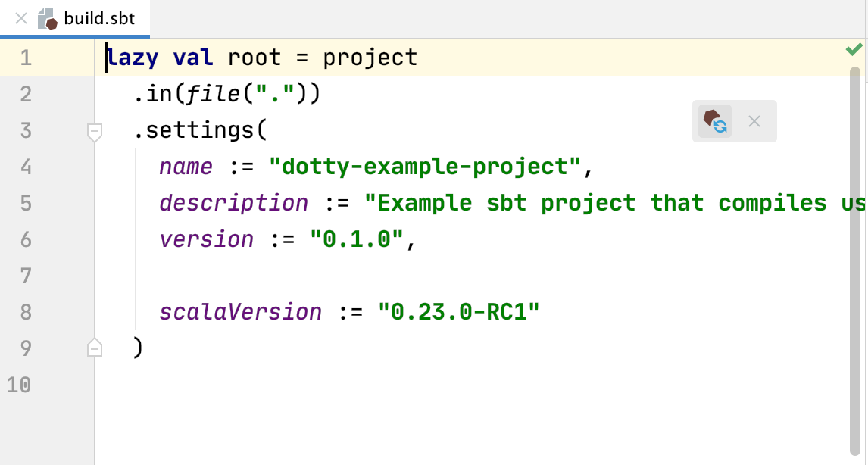Screen dimensions: 868x465
Task: Click the 'description' setting key
Action: tap(233, 203)
